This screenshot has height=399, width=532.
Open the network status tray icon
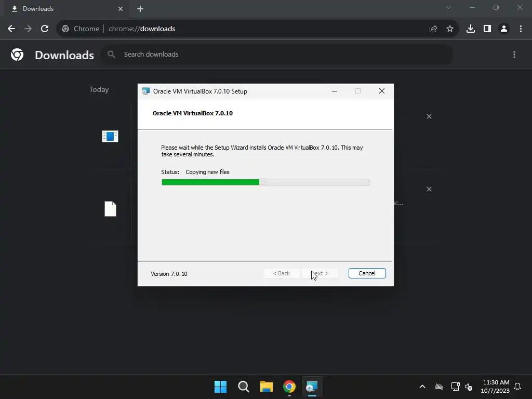[x=455, y=387]
